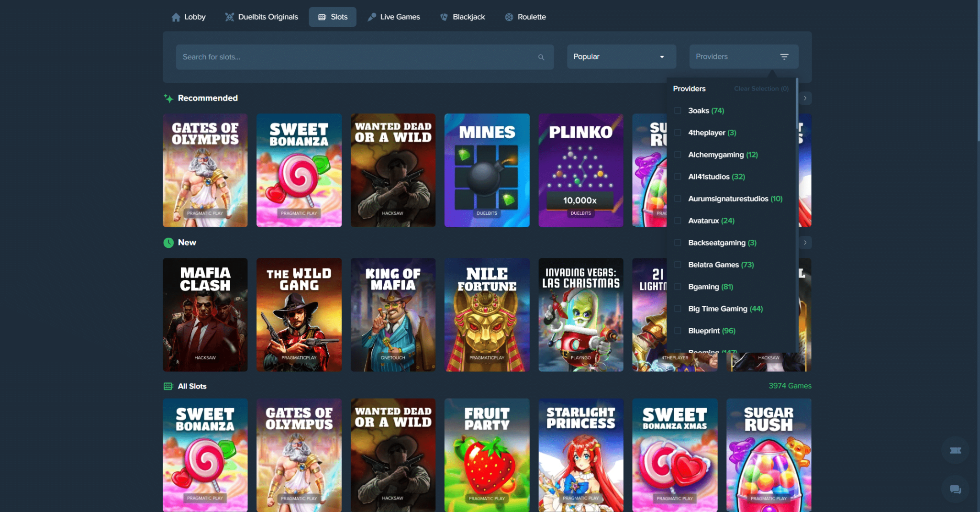
Task: Check the 3oaks provider checkbox
Action: (x=678, y=110)
